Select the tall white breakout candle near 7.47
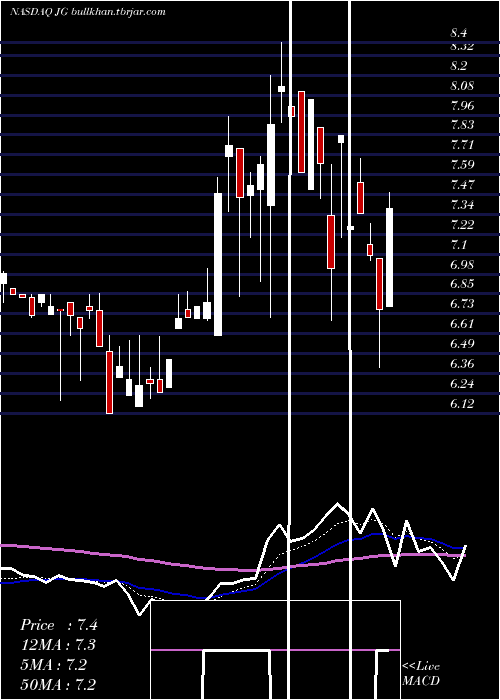500x700 pixels. [218, 264]
